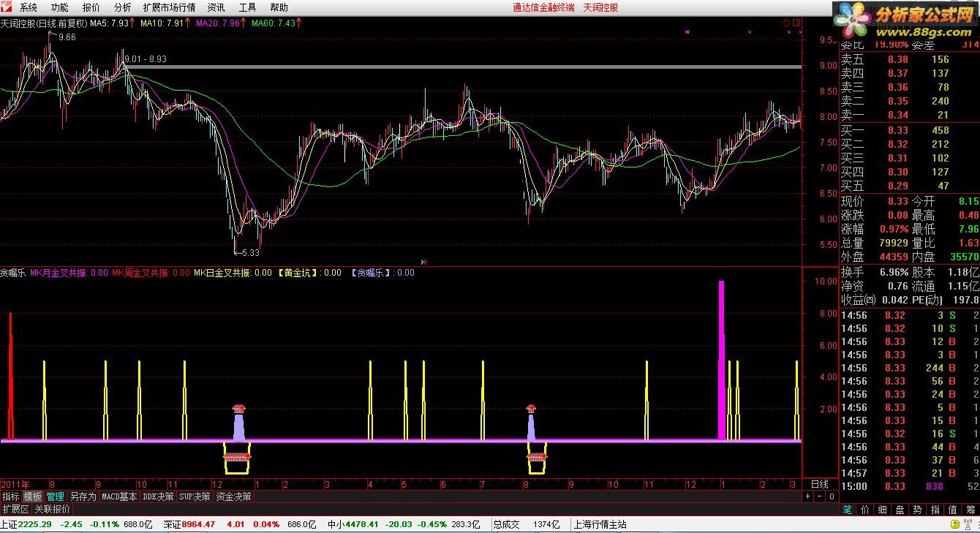Select the 价 tab in the quote panel
980x533 pixels.
[865, 510]
